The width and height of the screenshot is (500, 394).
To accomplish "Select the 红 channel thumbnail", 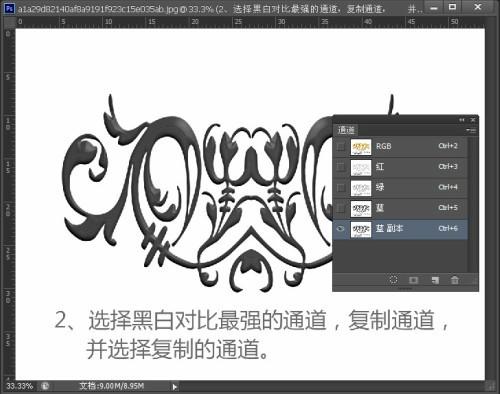I will pyautogui.click(x=361, y=168).
